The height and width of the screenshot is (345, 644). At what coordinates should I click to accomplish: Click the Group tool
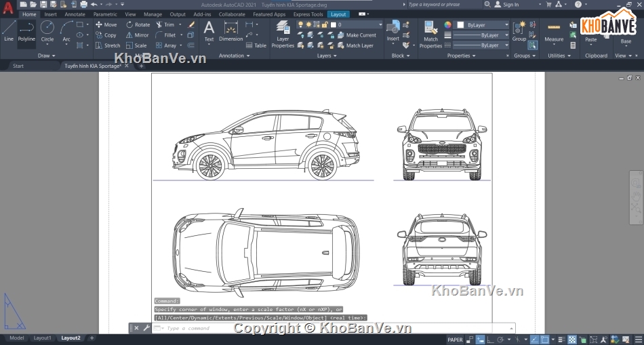coord(519,32)
